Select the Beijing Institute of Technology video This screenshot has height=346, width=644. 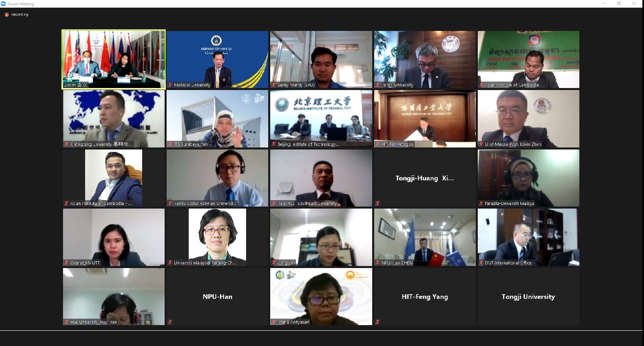coord(321,119)
